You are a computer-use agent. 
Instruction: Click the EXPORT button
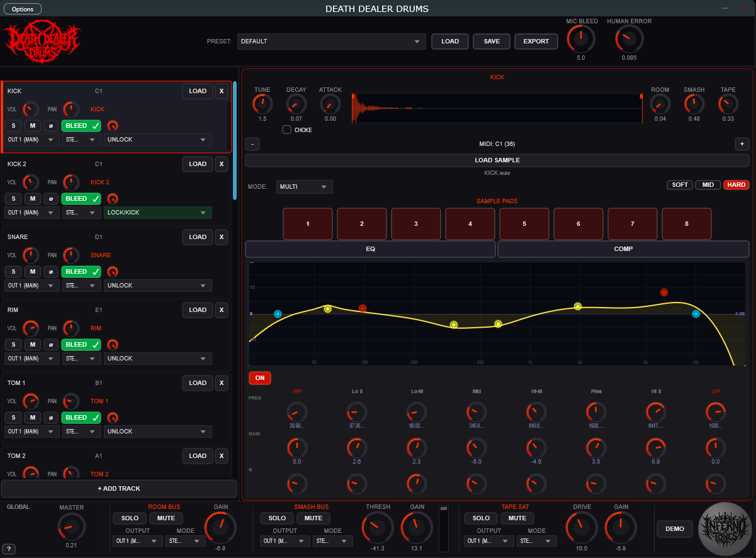tap(536, 42)
